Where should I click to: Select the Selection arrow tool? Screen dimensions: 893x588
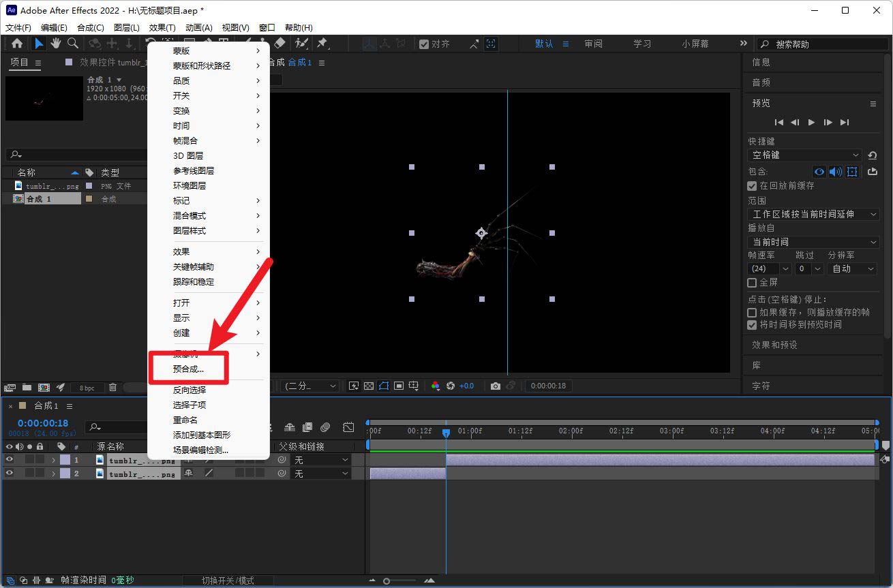(x=39, y=44)
